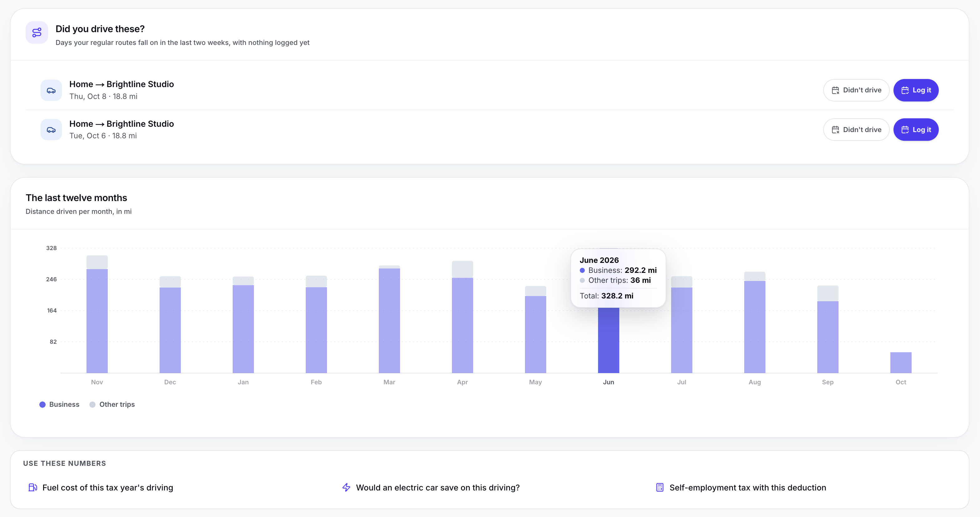Click the car icon for the Tue, Oct 6 trip
The height and width of the screenshot is (517, 980).
[51, 130]
